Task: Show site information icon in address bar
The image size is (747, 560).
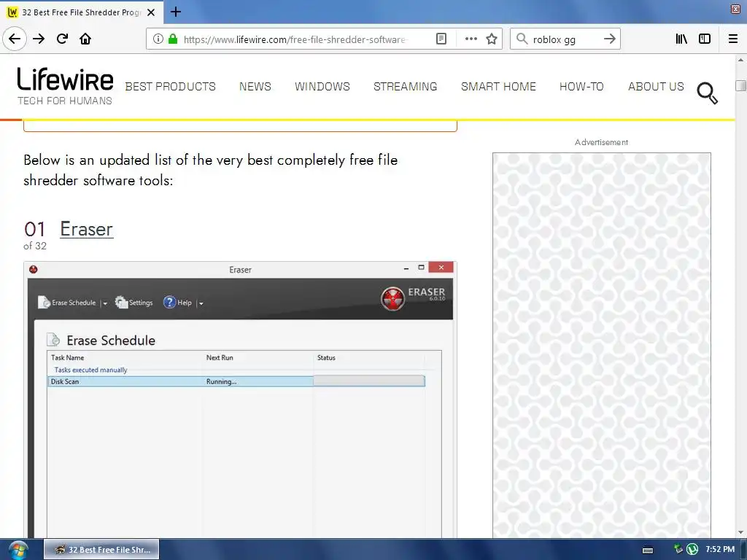Action: [x=158, y=39]
